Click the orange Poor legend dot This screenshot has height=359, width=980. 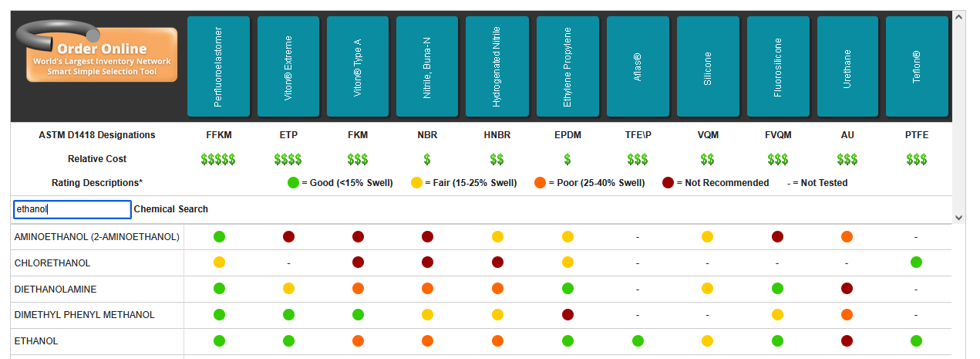click(x=540, y=183)
